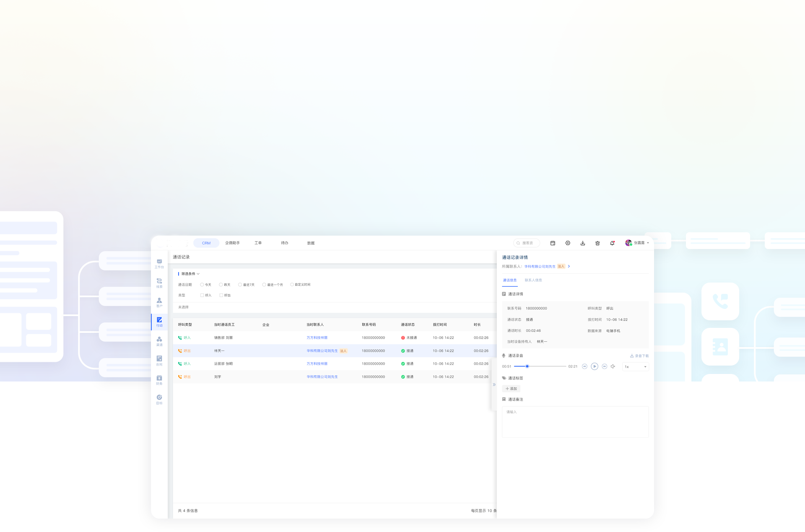
Task: Open the 1x playback speed dropdown
Action: click(636, 367)
